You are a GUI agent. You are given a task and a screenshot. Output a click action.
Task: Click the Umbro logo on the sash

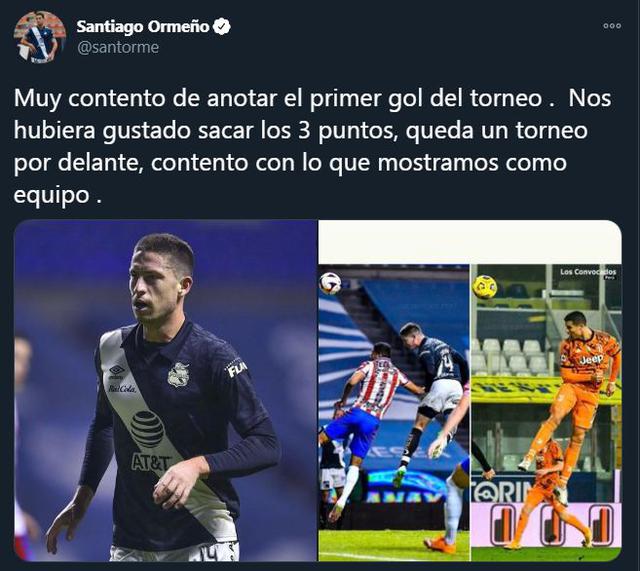pos(117,371)
